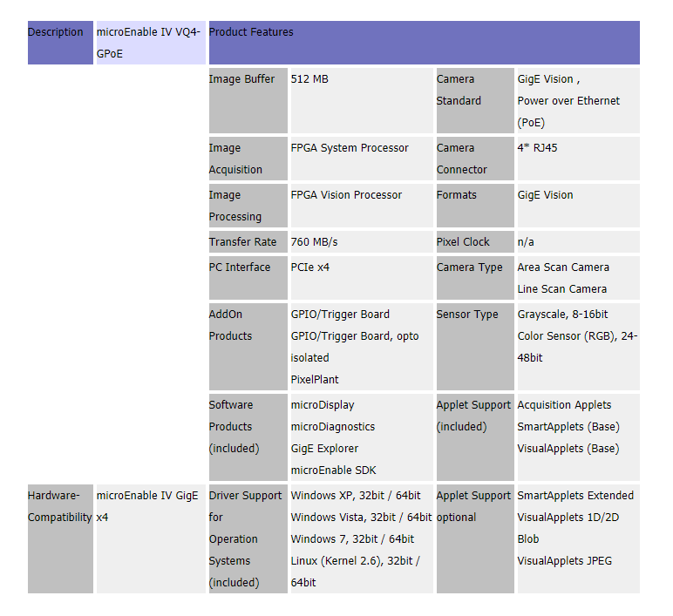
Task: Click the Image Acquisition label
Action: 248,159
